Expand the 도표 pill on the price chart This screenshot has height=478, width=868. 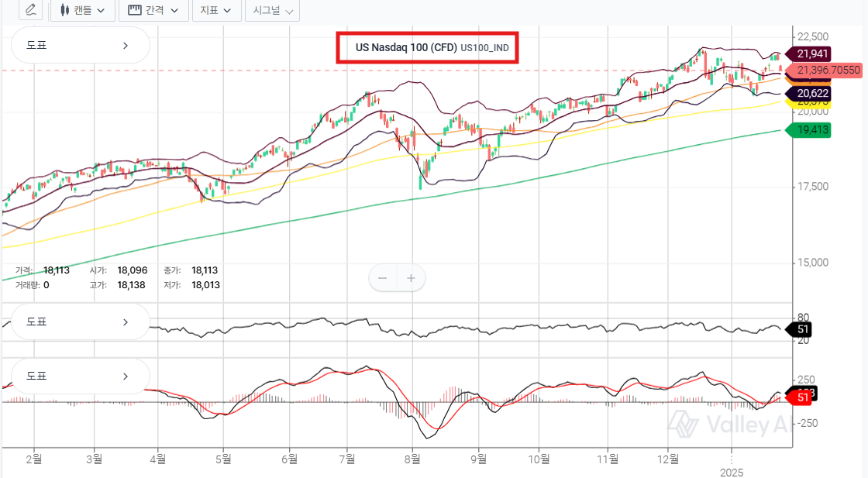[x=79, y=45]
